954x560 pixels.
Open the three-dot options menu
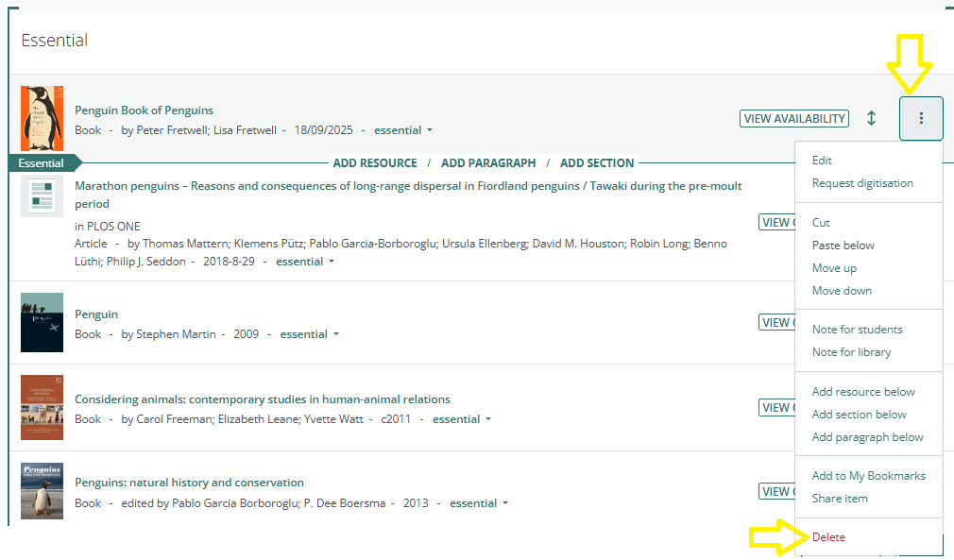pos(921,118)
